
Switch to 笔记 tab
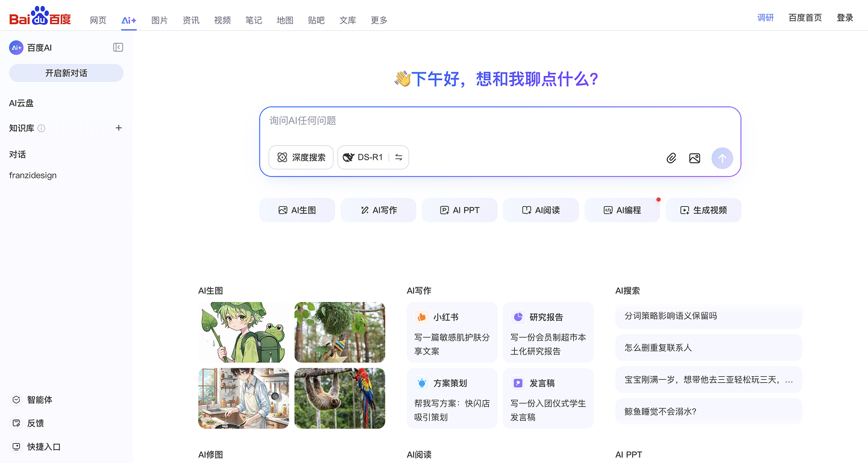pyautogui.click(x=254, y=20)
